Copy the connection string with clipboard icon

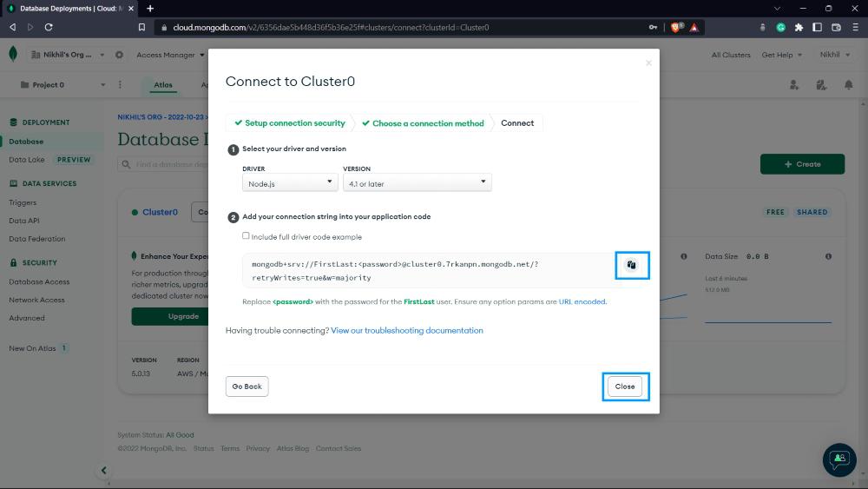(632, 265)
